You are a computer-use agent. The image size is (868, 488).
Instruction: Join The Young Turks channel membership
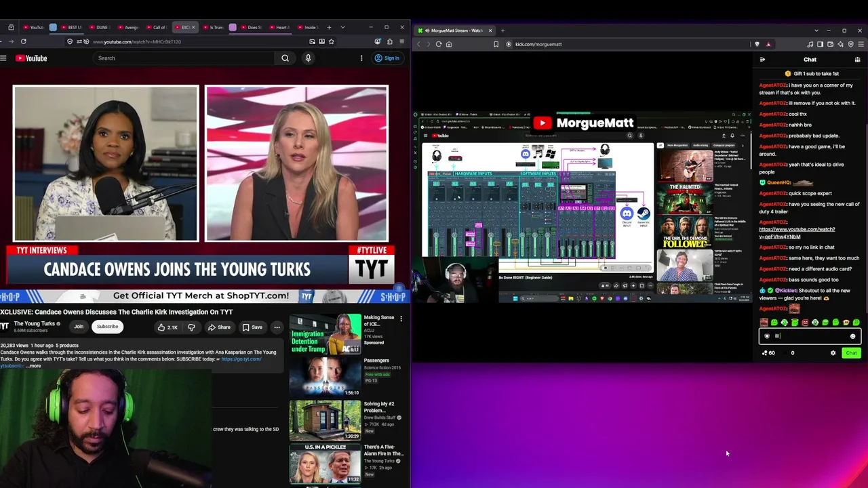pos(79,327)
